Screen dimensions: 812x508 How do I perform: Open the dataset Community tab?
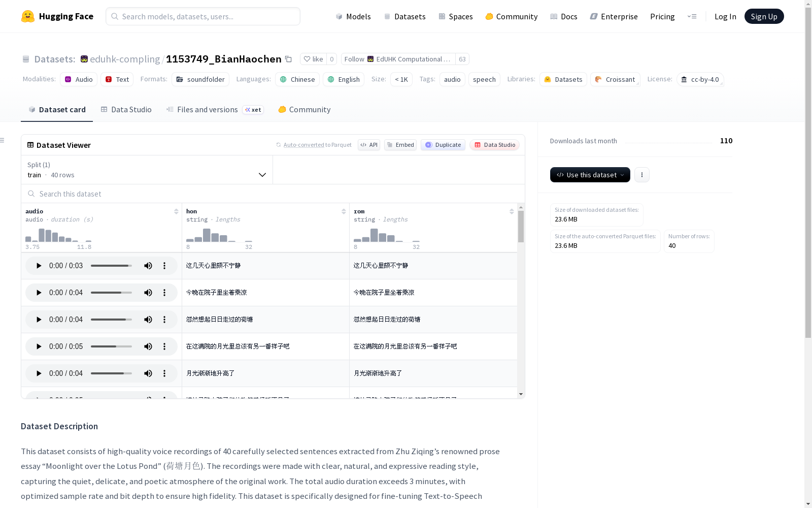tap(304, 110)
